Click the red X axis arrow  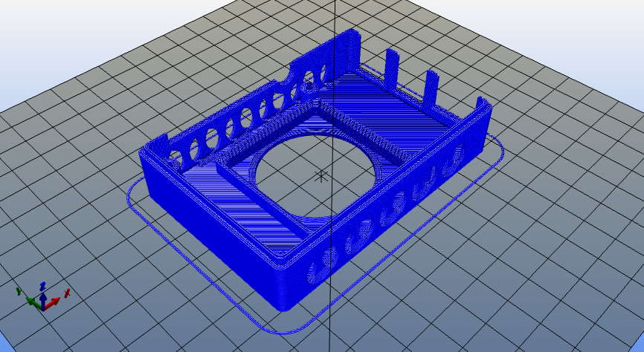(54, 303)
